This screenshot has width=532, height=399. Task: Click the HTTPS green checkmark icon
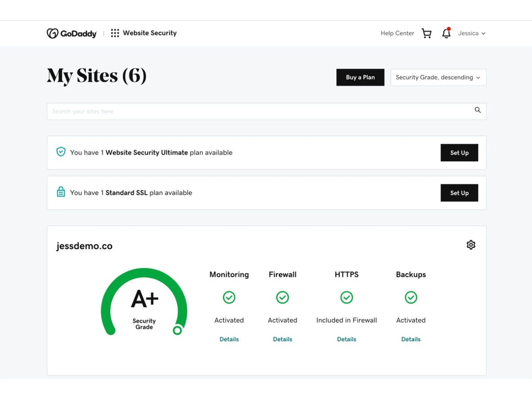pyautogui.click(x=347, y=297)
